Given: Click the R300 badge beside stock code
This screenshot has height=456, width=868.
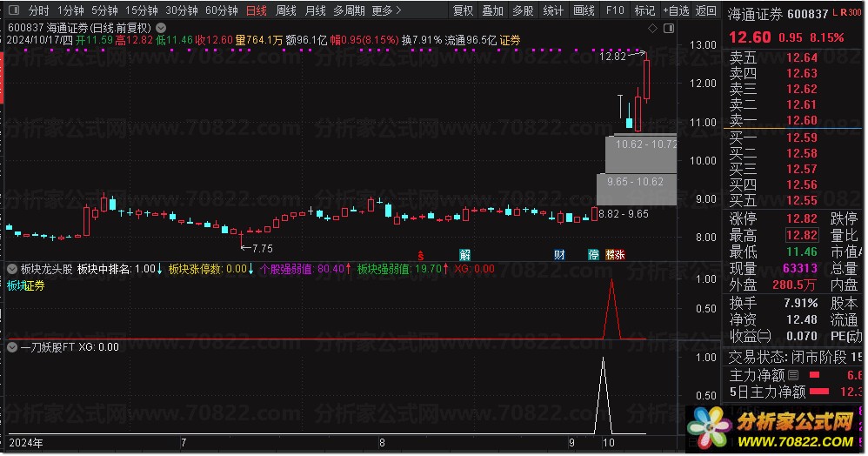Looking at the screenshot, I should click(851, 11).
